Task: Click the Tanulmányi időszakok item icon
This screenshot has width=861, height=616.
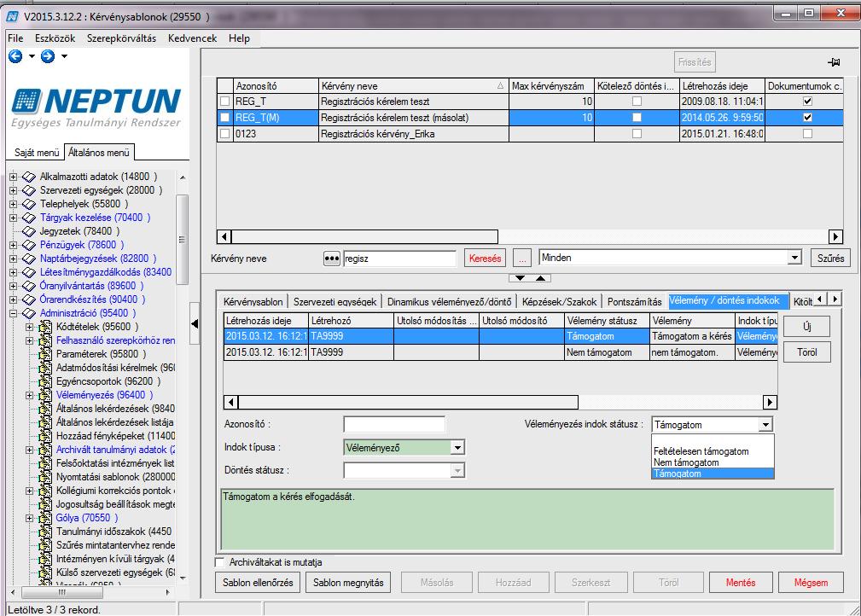Action: pyautogui.click(x=45, y=532)
